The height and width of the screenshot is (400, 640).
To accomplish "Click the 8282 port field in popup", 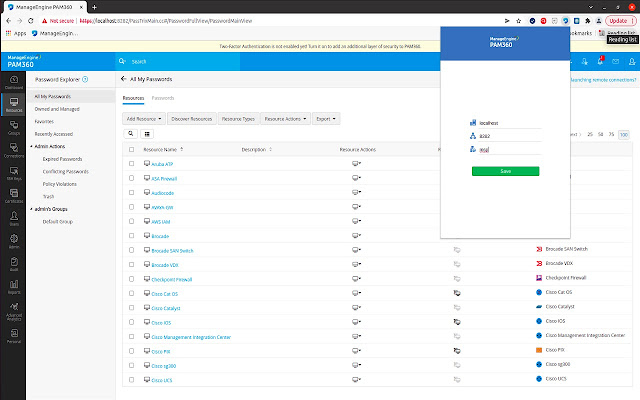I will 510,136.
